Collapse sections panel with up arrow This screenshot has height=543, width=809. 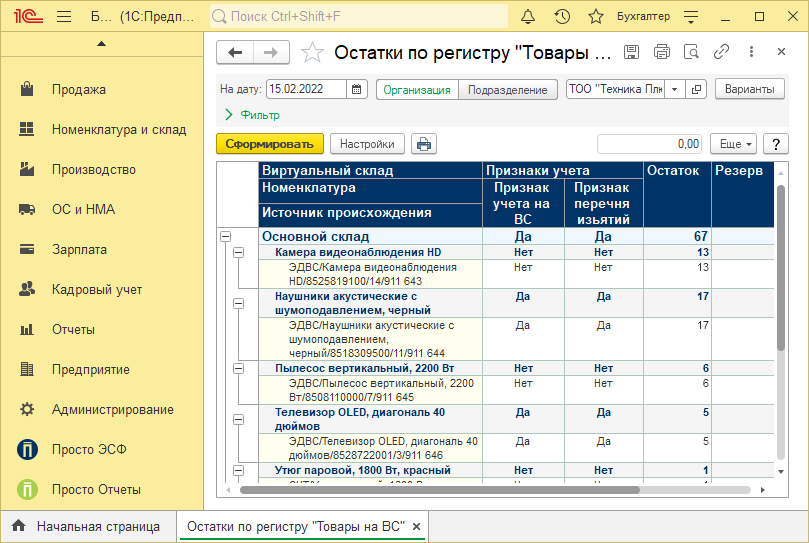click(102, 44)
